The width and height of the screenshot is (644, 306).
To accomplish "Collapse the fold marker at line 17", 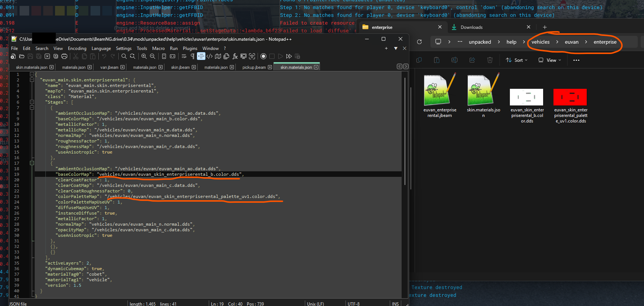I will (x=32, y=163).
